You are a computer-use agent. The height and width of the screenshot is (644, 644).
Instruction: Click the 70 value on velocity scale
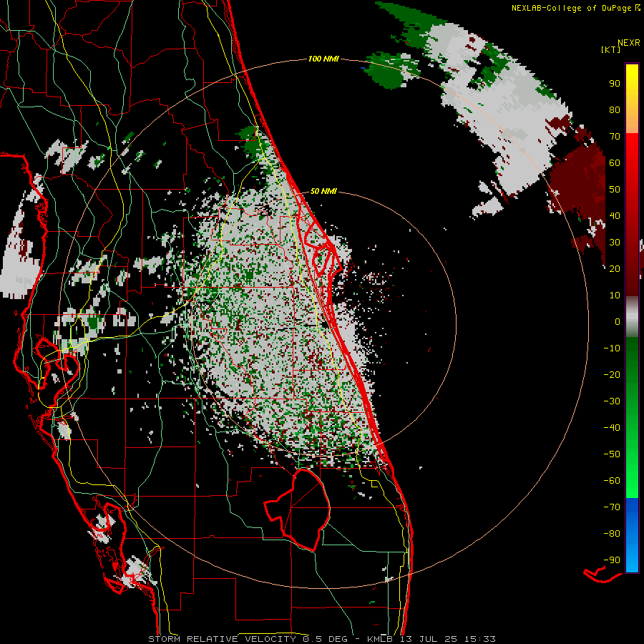615,137
